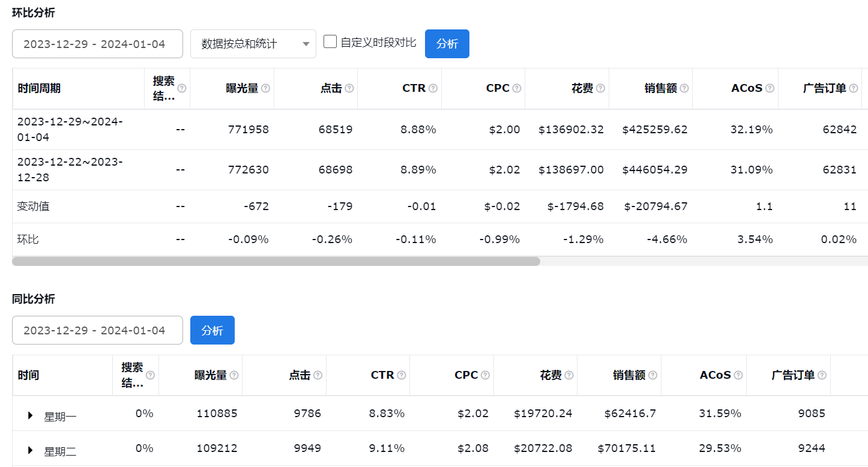This screenshot has height=467, width=868.
Task: Open date range field in 同比分析 section
Action: 97,330
